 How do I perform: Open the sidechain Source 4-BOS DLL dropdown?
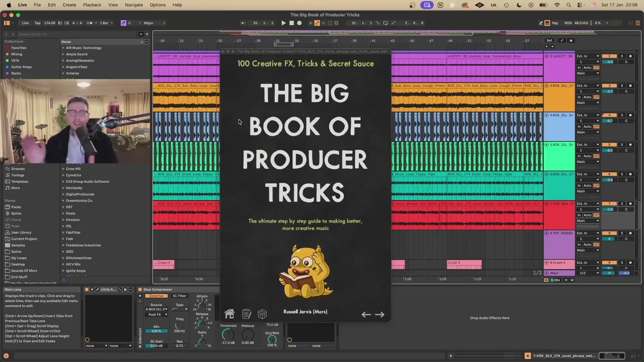pyautogui.click(x=156, y=309)
